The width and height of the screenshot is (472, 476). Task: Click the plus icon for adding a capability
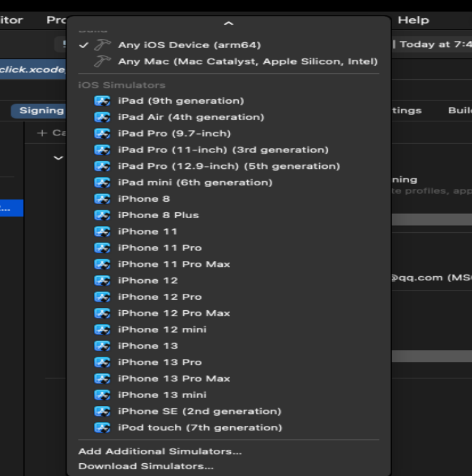point(42,133)
